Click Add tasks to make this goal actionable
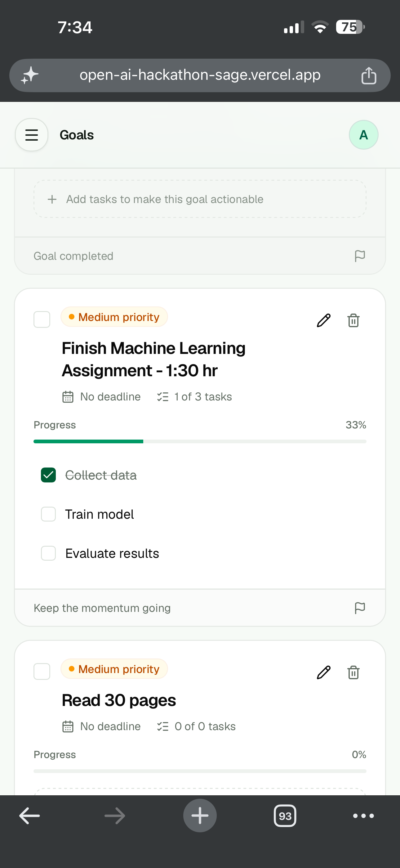The height and width of the screenshot is (868, 400). (x=200, y=199)
